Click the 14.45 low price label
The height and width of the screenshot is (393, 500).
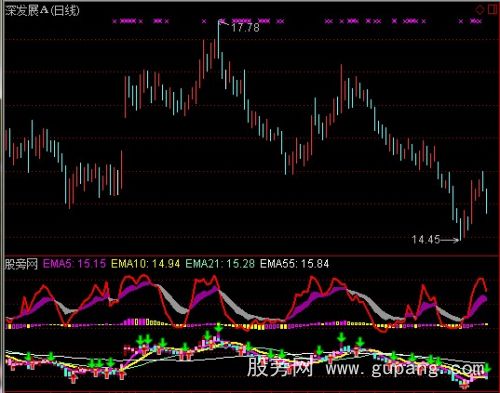point(426,239)
